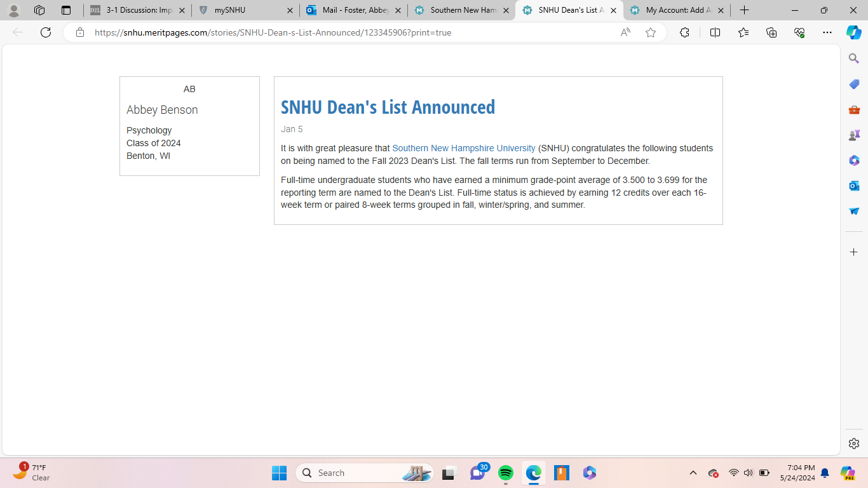Switch to 3-1 Discussion tab

[x=137, y=10]
